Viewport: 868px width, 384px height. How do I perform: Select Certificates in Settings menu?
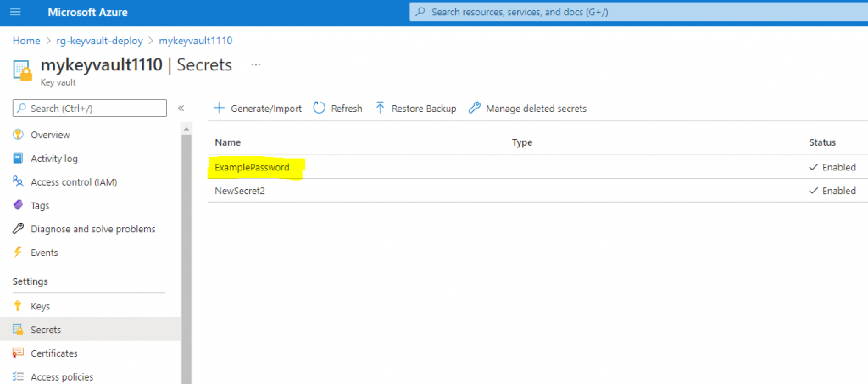coord(54,353)
